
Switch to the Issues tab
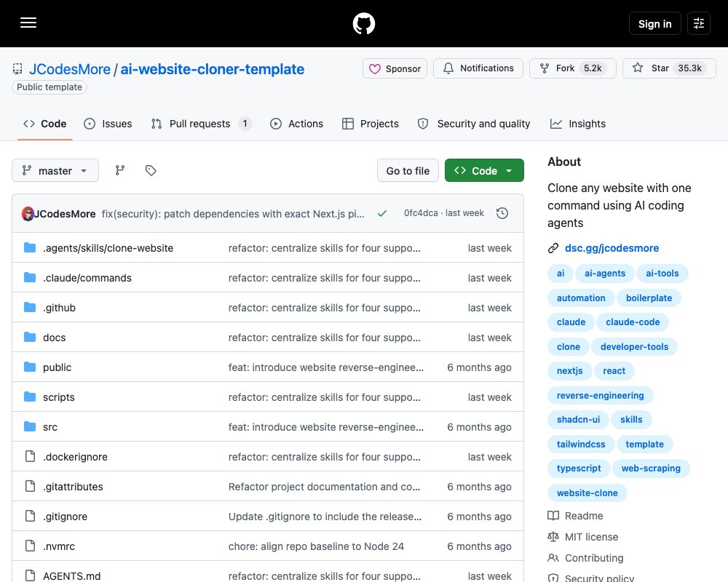[108, 124]
